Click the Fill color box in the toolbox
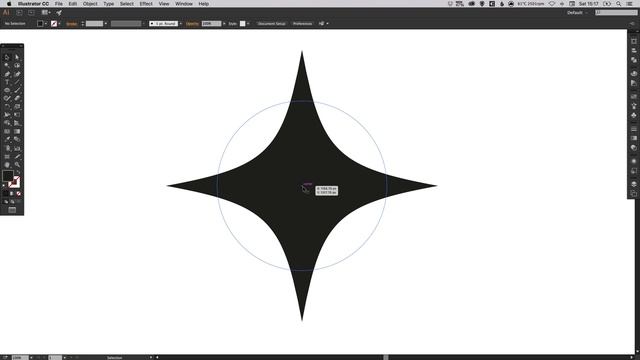 point(8,176)
